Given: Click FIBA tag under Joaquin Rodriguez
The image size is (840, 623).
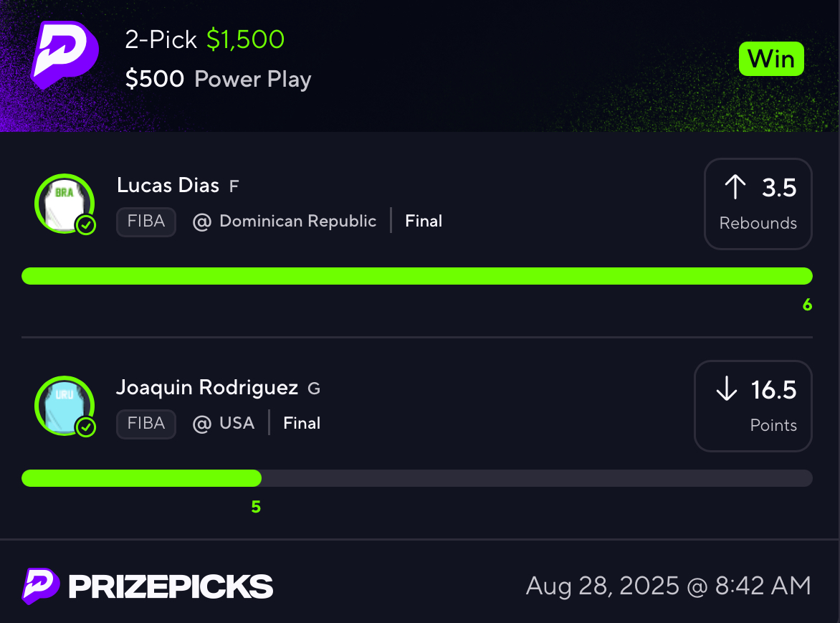Looking at the screenshot, I should (x=146, y=424).
